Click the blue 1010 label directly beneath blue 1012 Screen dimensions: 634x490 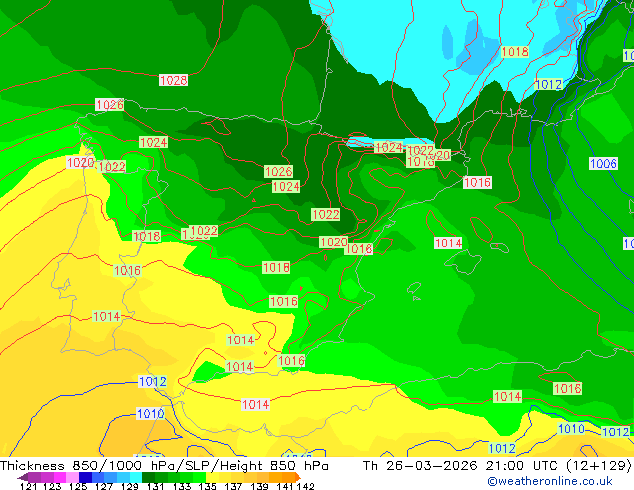point(150,414)
